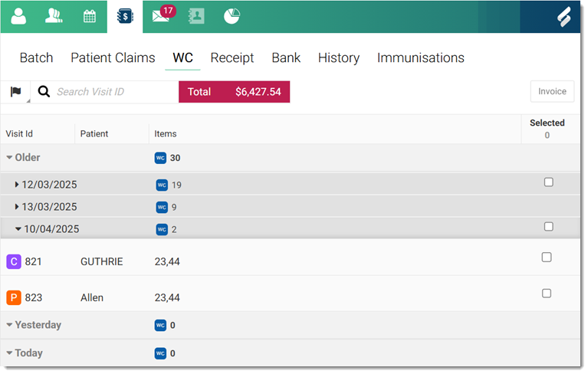Expand the 12/03/2025 date group

click(x=17, y=185)
